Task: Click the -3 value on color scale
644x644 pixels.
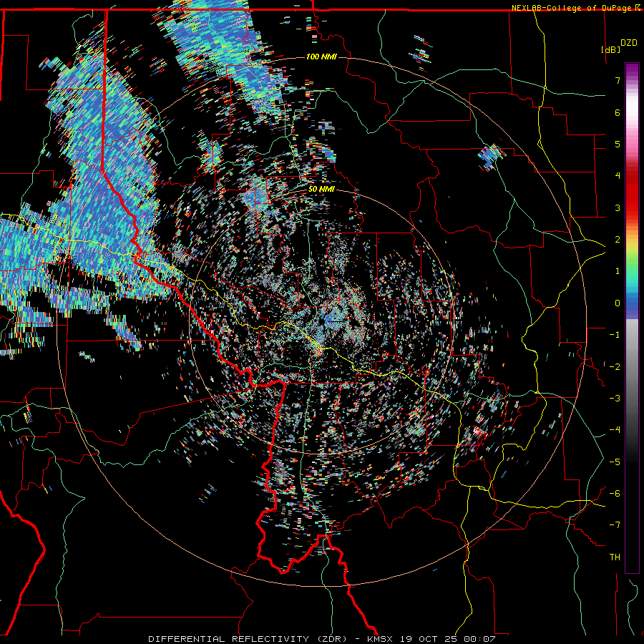Action: pos(615,399)
